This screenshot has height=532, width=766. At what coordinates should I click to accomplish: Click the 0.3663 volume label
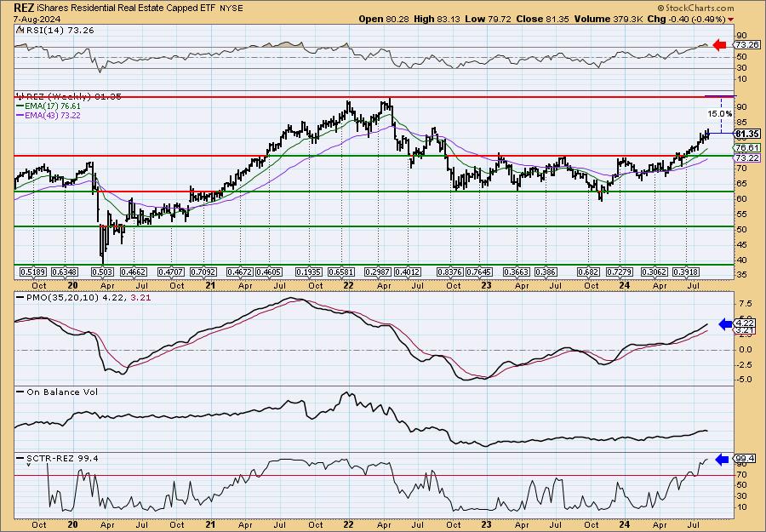click(516, 272)
